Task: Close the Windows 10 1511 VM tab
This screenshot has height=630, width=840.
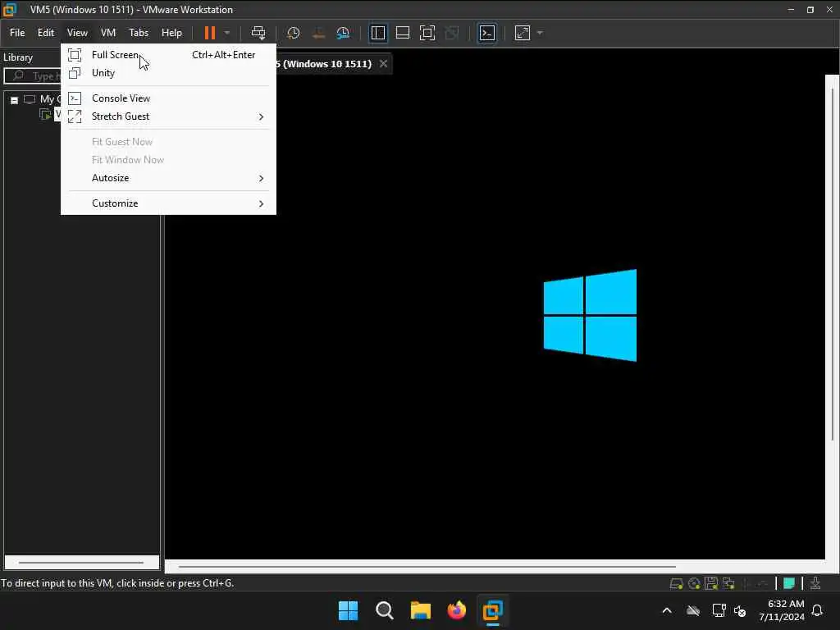Action: [383, 64]
